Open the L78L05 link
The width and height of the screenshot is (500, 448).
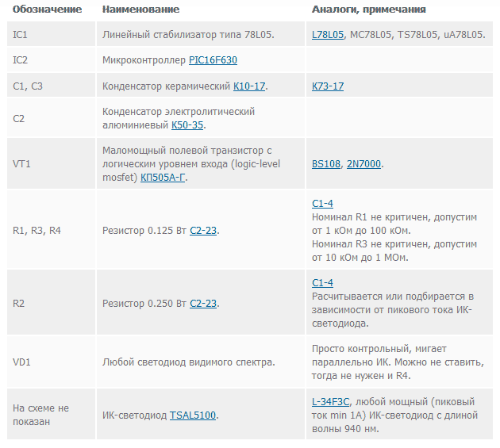(328, 34)
